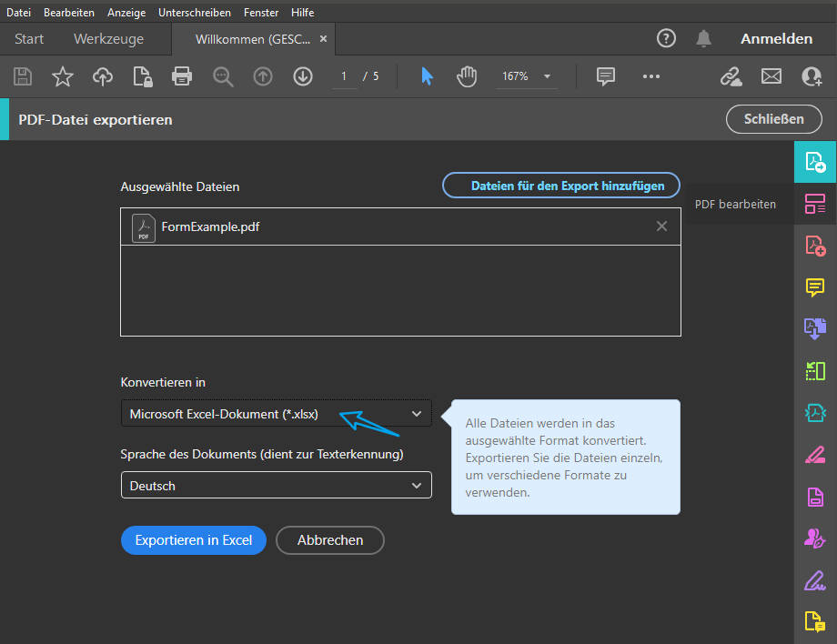Open notifications bell icon

703,38
